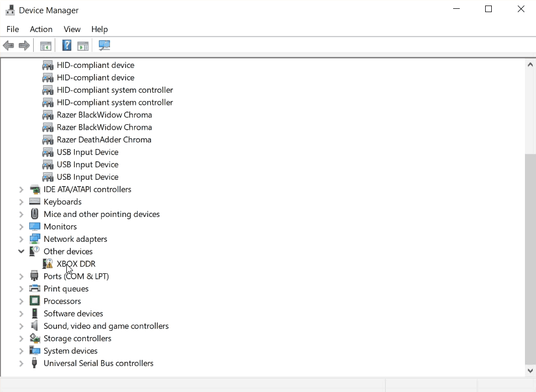Viewport: 536px width, 392px height.
Task: Expand Ports (COM & LPT) node
Action: click(21, 276)
